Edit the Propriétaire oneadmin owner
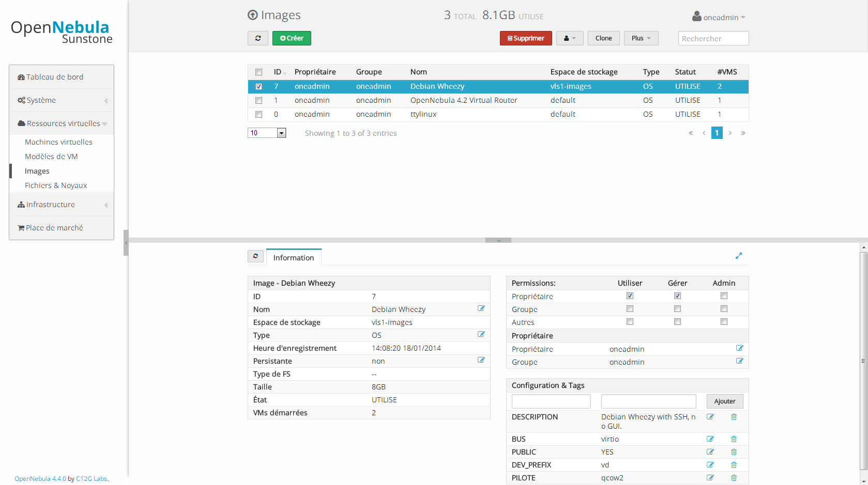Viewport: 868px width, 485px height. (x=740, y=348)
